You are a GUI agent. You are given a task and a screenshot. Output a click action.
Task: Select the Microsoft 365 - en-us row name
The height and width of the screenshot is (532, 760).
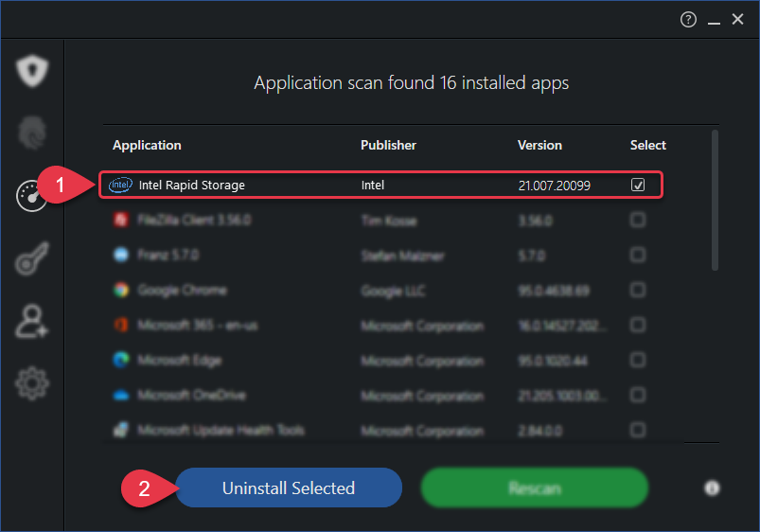click(x=197, y=325)
